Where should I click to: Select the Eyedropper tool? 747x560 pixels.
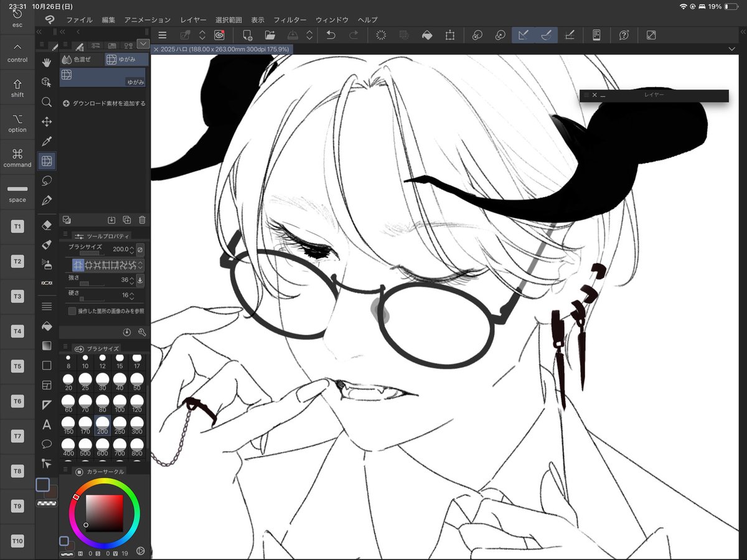point(47,141)
